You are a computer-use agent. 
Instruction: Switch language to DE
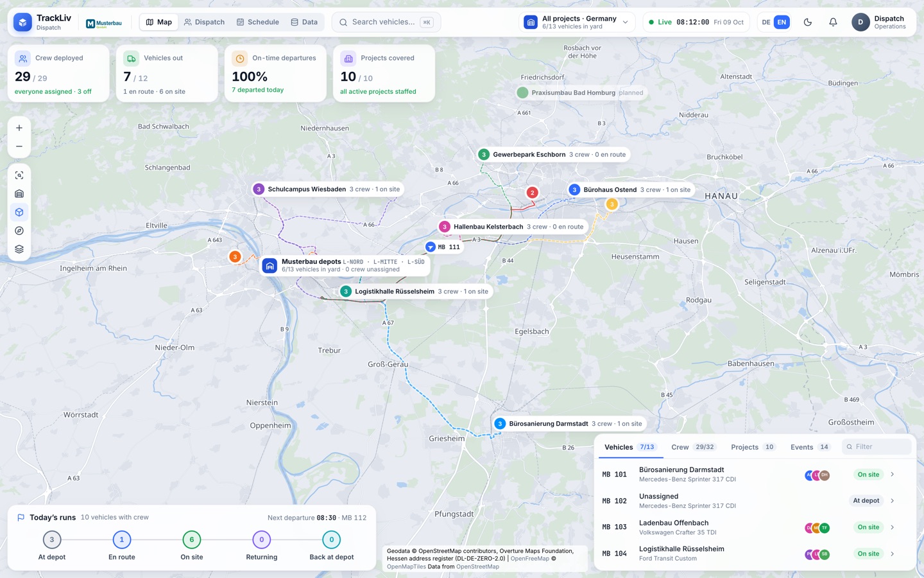click(766, 22)
